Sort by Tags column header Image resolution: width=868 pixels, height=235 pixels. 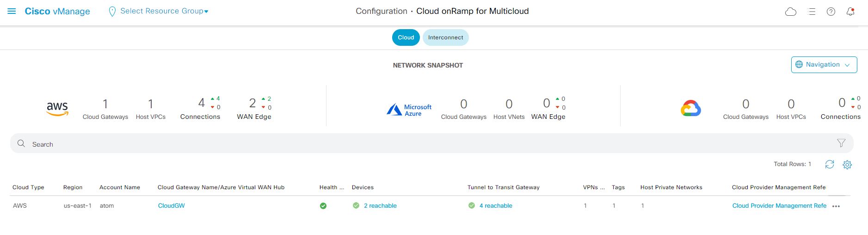pyautogui.click(x=618, y=187)
